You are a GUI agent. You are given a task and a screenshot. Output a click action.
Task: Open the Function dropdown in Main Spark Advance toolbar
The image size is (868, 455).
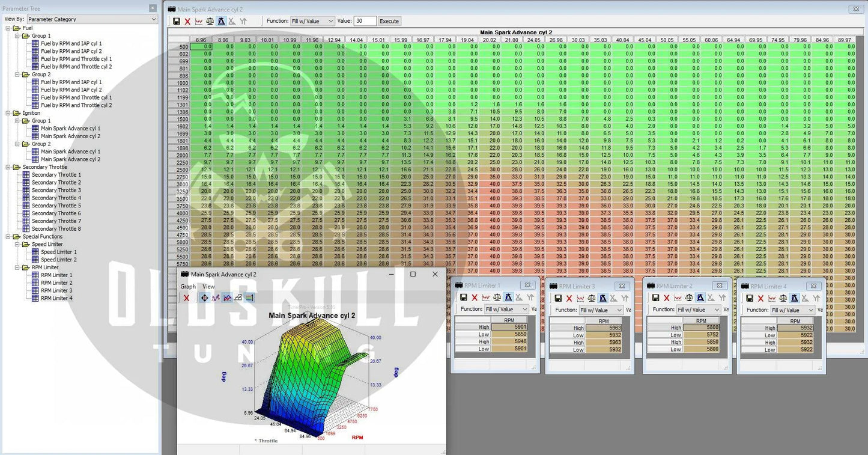click(312, 21)
